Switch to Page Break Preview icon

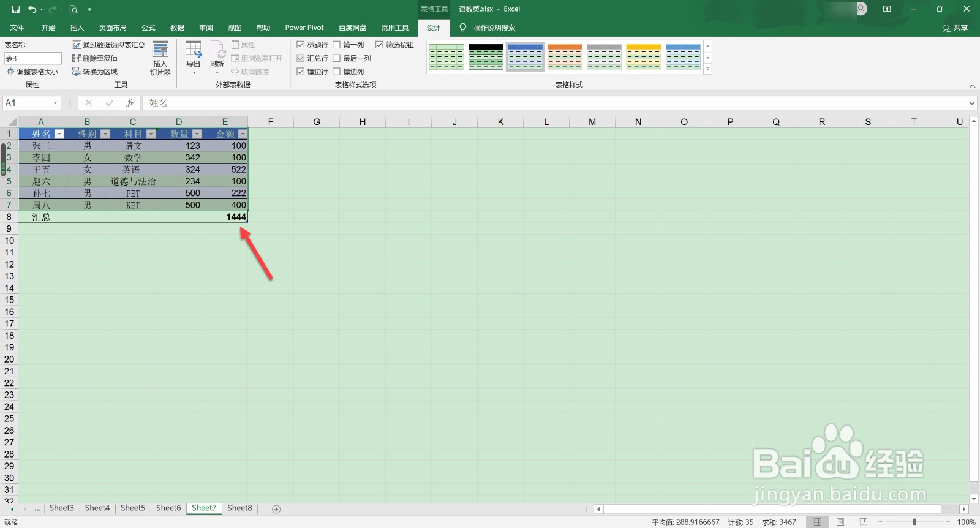pos(863,522)
